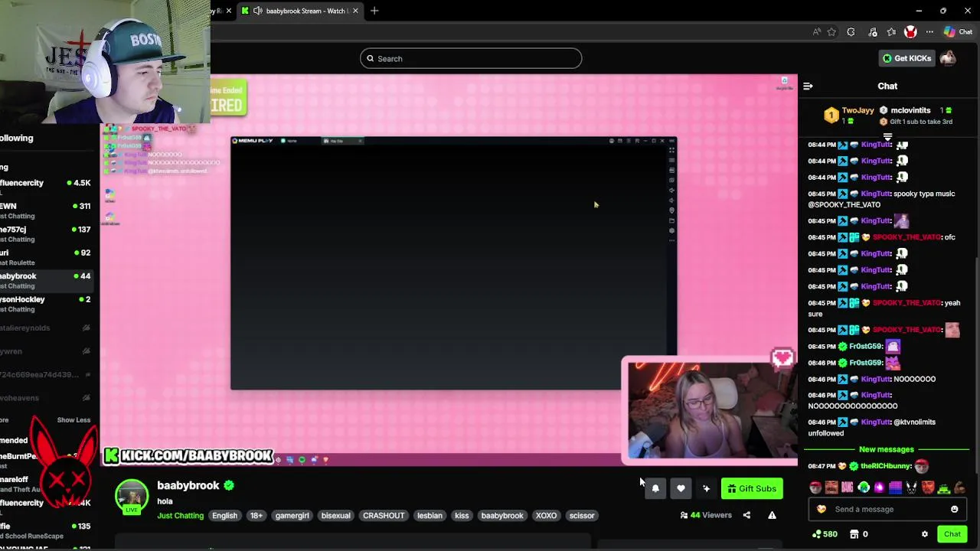Open the sidebar channel with 311 viewers
The width and height of the screenshot is (980, 551).
(46, 210)
